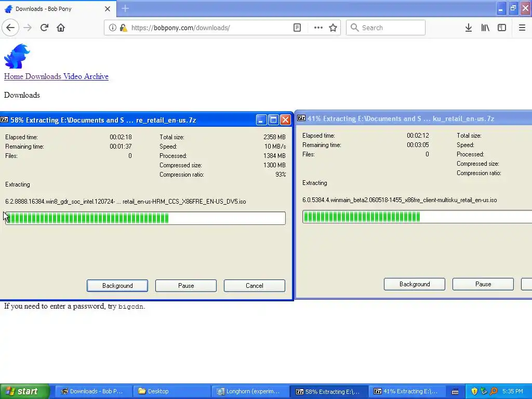Pause the 41% extraction

coord(483,284)
